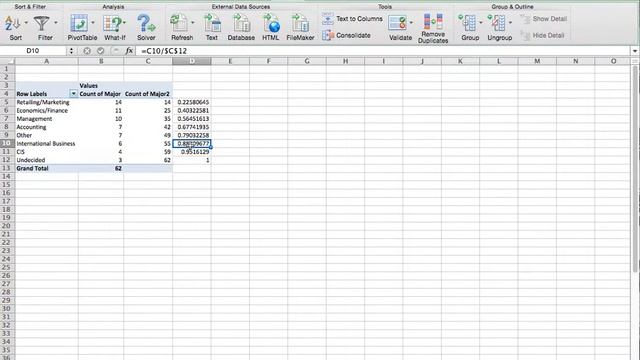Click the Count of Major header cell
The height and width of the screenshot is (360, 640).
click(101, 94)
